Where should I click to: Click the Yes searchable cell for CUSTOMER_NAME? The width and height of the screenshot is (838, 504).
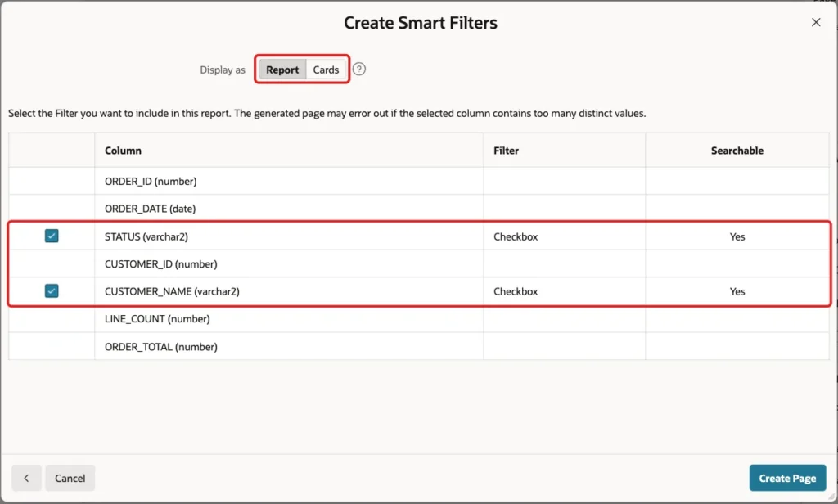click(x=737, y=291)
